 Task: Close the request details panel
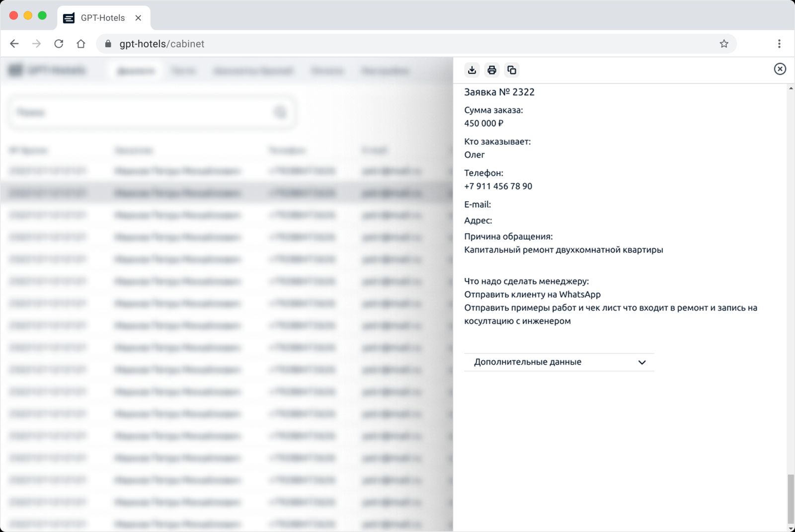tap(780, 69)
